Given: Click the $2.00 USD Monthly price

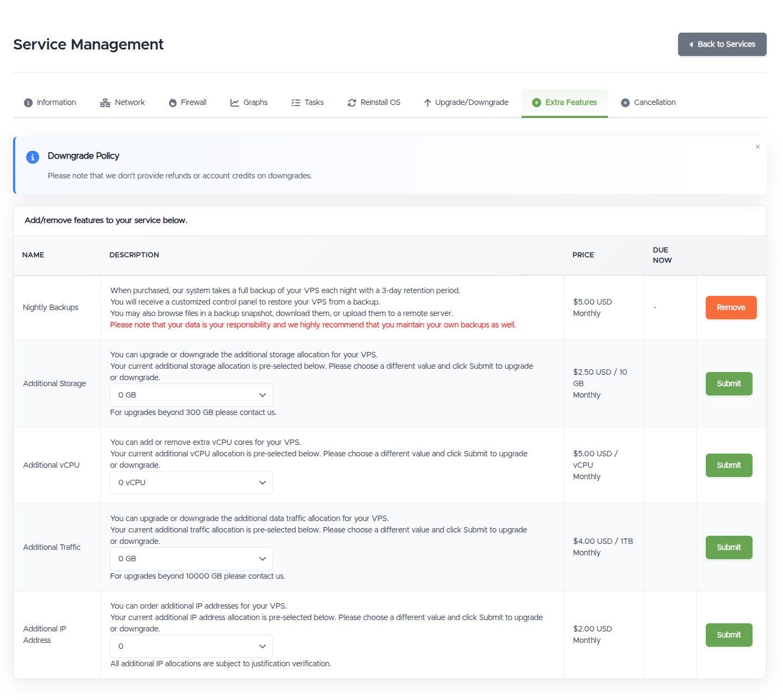Looking at the screenshot, I should [x=593, y=635].
